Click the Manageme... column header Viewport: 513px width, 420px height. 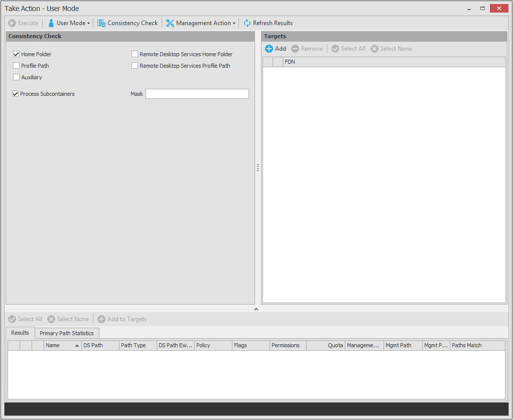pos(364,345)
